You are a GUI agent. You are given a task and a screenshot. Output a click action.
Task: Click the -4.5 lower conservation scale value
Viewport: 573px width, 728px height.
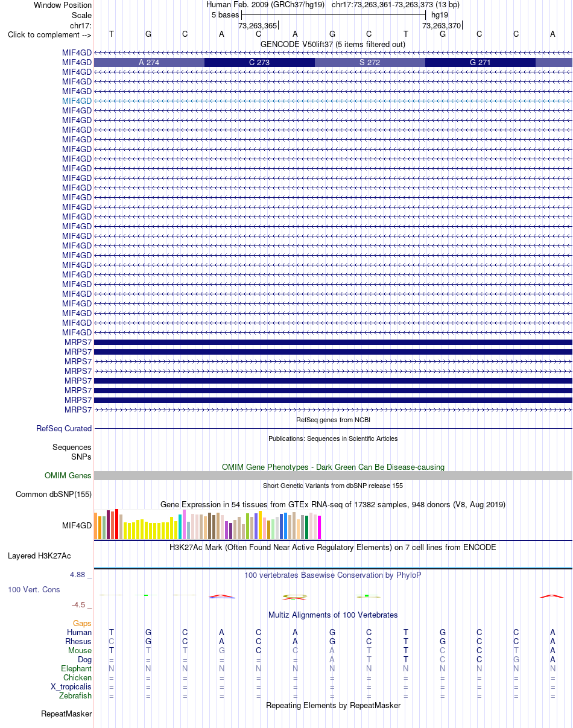[79, 605]
